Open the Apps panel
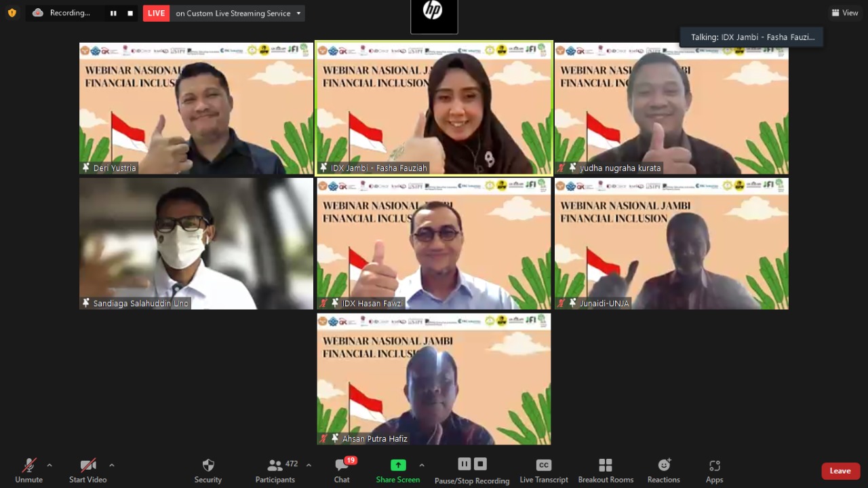868x488 pixels. pos(714,470)
